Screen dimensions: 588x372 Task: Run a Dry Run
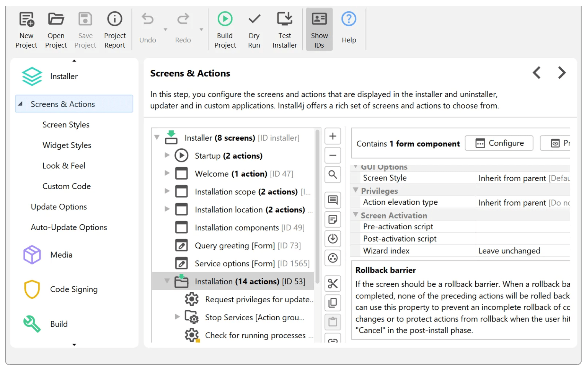(254, 30)
